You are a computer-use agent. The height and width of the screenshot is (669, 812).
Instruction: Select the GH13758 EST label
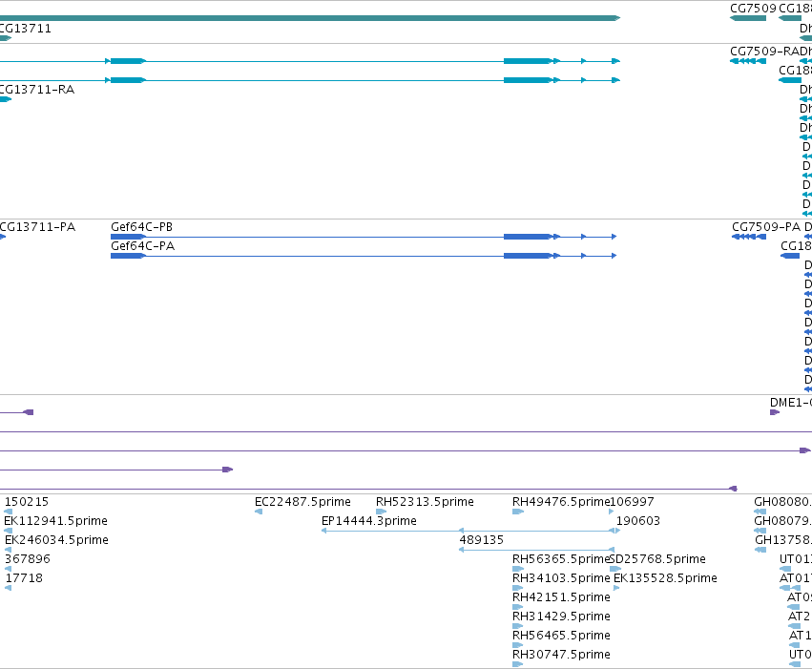[x=783, y=540]
